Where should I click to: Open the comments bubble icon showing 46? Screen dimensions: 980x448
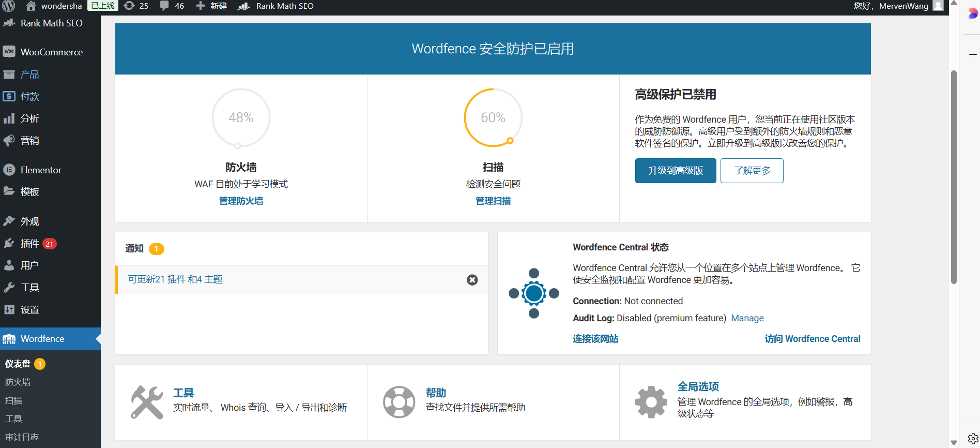164,6
